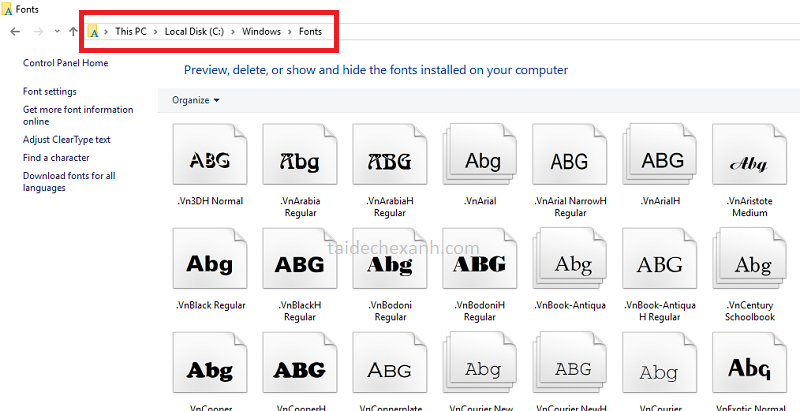Viewport: 800px width, 411px height.
Task: Open Find a character link
Action: click(x=56, y=158)
